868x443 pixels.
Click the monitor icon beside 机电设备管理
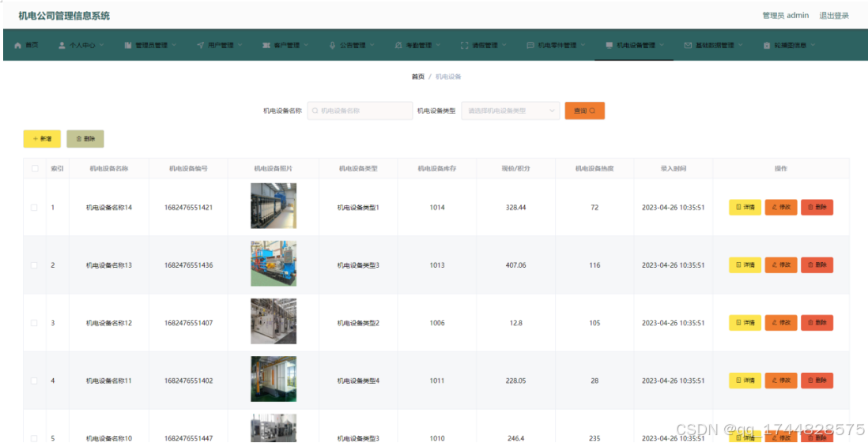[609, 45]
